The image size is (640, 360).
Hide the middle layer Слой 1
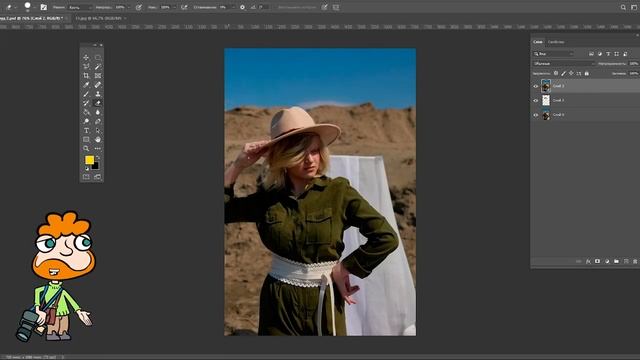coord(536,100)
